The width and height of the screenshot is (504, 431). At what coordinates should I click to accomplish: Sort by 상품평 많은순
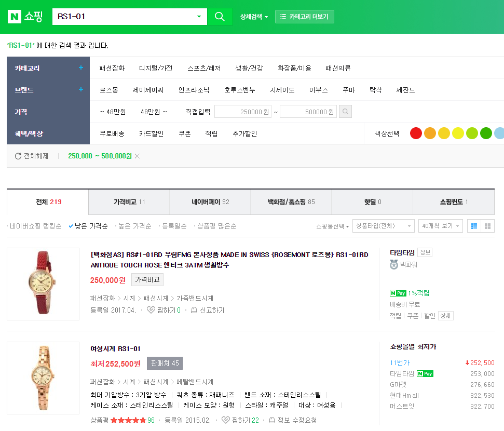point(216,226)
